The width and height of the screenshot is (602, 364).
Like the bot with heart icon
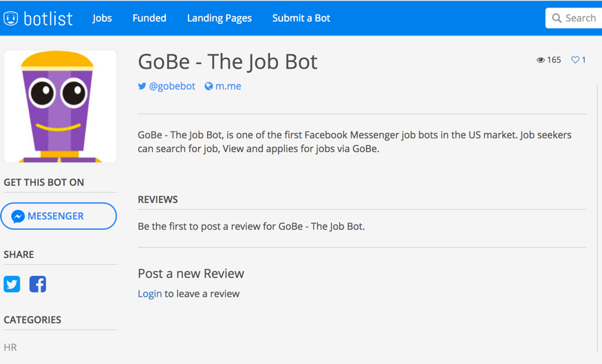(x=575, y=60)
